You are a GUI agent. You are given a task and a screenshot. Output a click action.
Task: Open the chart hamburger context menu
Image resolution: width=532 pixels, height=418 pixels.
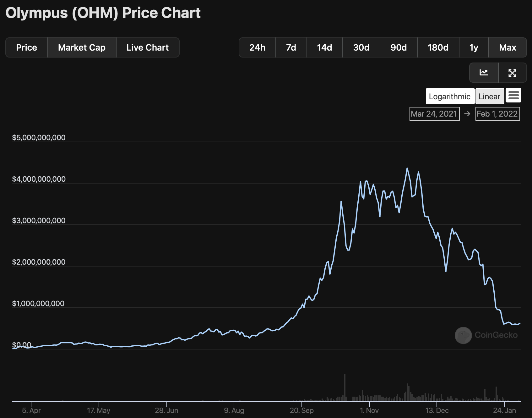513,95
